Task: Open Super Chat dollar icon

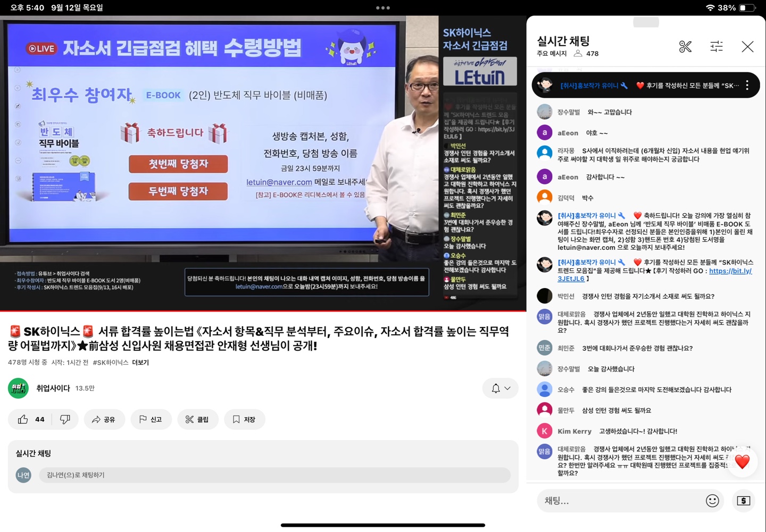Action: click(x=743, y=501)
